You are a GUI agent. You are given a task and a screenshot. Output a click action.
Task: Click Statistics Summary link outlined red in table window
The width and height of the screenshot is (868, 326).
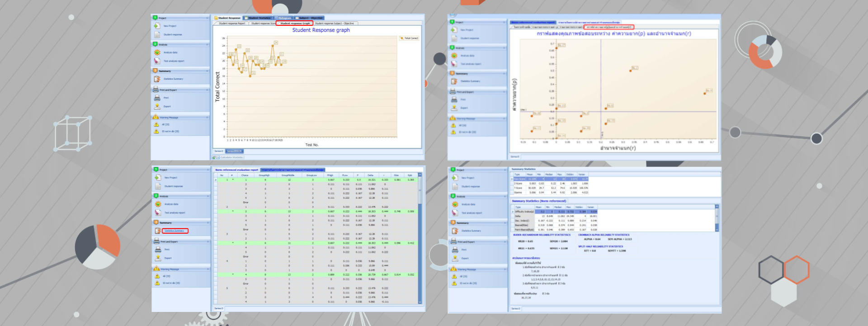pos(174,231)
